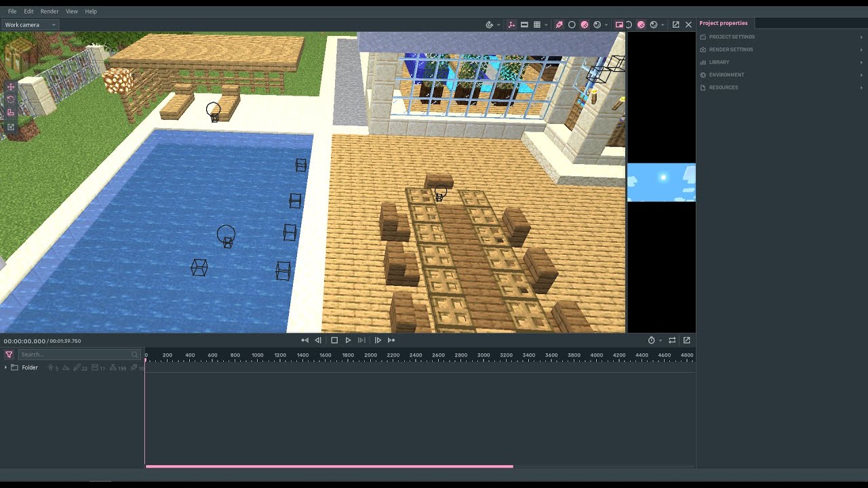Select the pink textured shading mode
The width and height of the screenshot is (868, 488).
[585, 24]
